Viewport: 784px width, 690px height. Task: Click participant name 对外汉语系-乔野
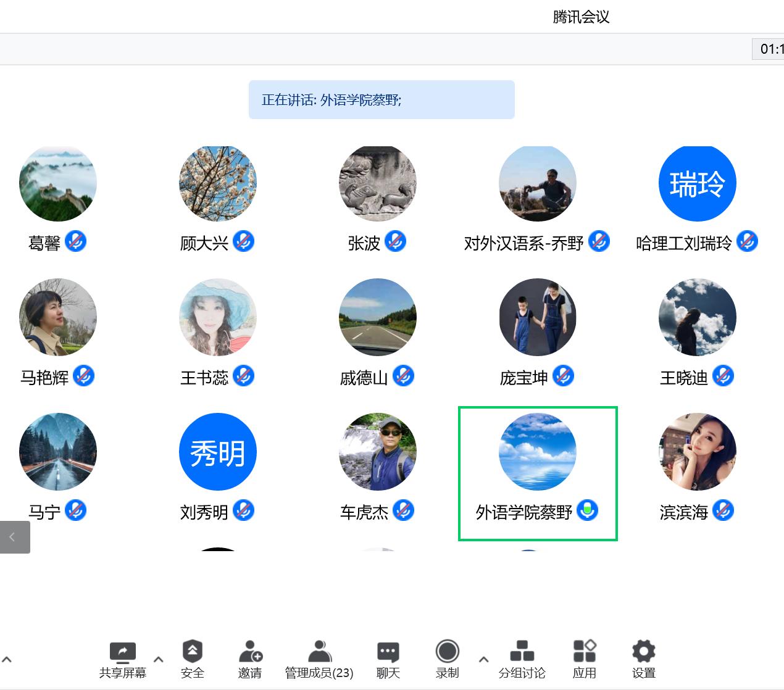523,244
